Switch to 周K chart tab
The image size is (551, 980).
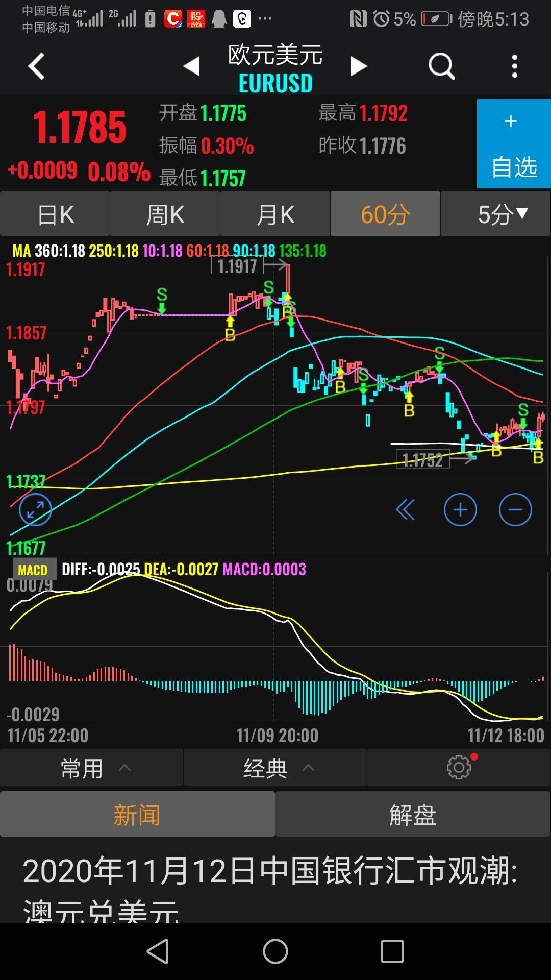coord(165,214)
